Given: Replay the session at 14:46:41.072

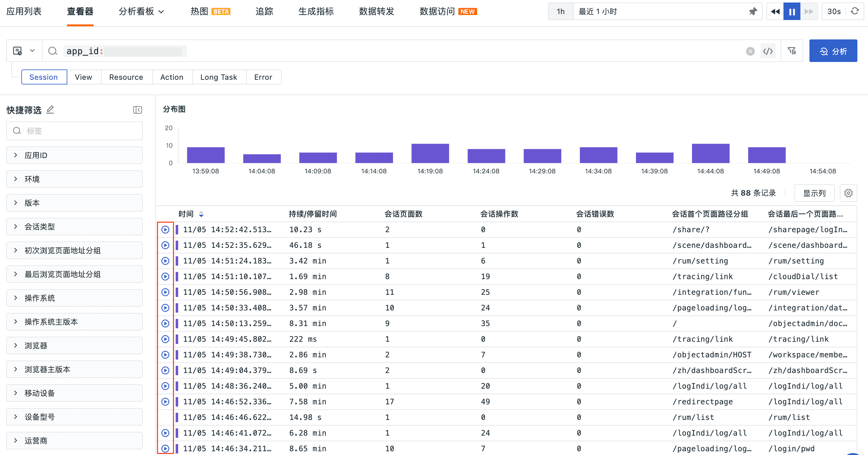Looking at the screenshot, I should (165, 433).
